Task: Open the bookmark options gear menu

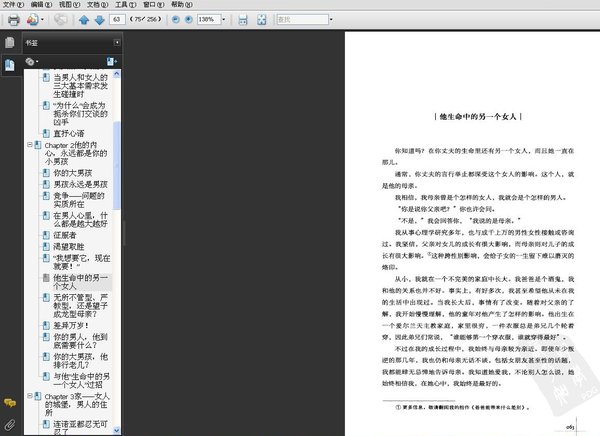Action: click(x=32, y=61)
